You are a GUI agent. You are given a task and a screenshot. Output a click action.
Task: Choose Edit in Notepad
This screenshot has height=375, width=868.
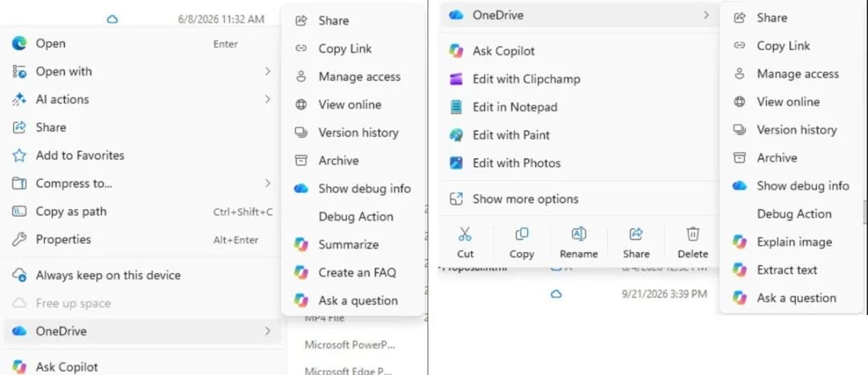click(579, 108)
